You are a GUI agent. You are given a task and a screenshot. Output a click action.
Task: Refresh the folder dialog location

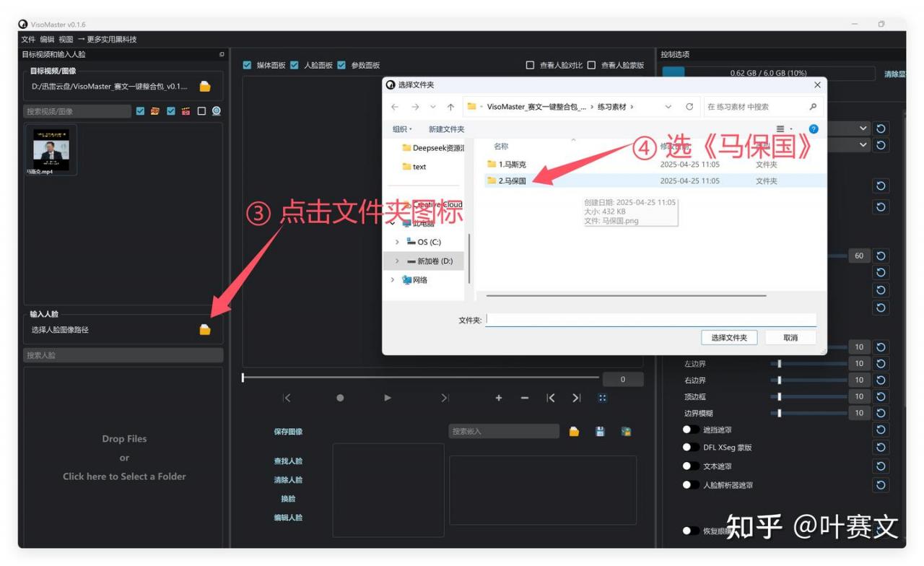tap(689, 107)
